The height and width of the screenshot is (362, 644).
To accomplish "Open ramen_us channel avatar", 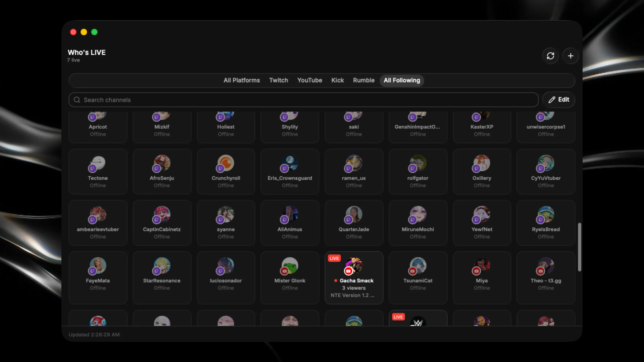I will [354, 163].
